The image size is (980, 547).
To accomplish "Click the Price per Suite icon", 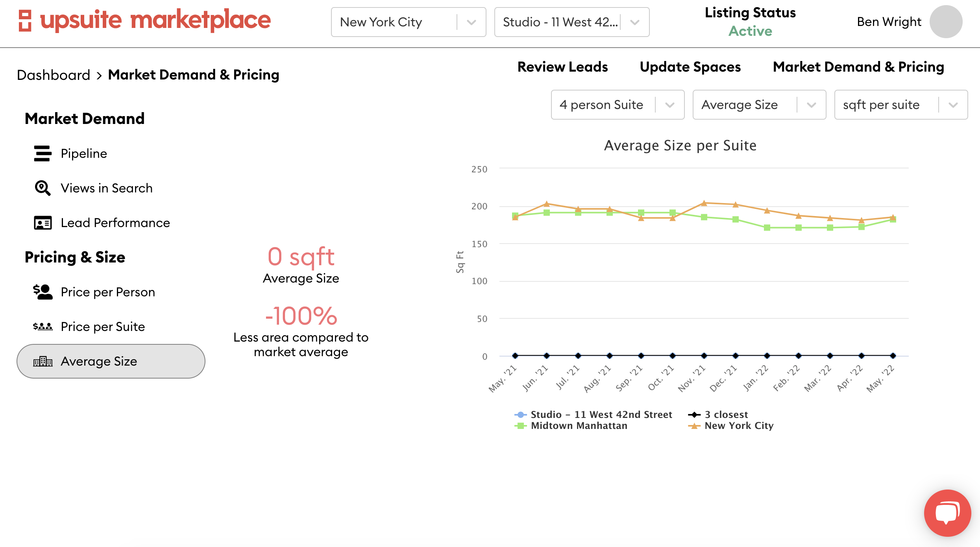I will 43,327.
